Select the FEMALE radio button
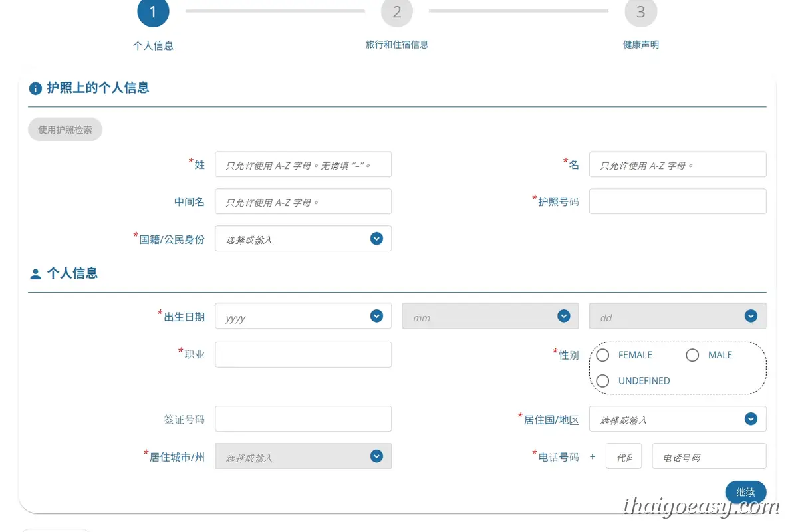The image size is (798, 532). pos(602,355)
